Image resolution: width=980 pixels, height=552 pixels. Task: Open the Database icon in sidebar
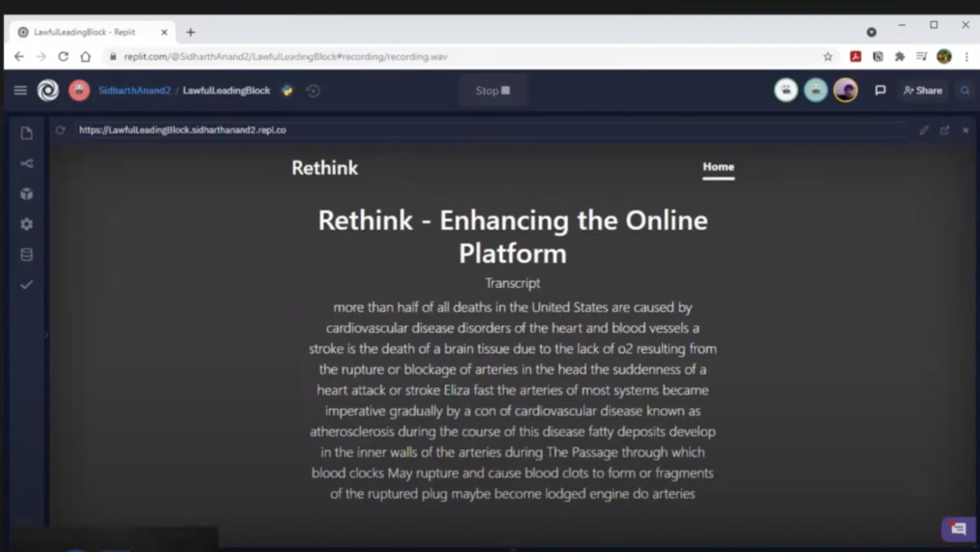(x=26, y=254)
